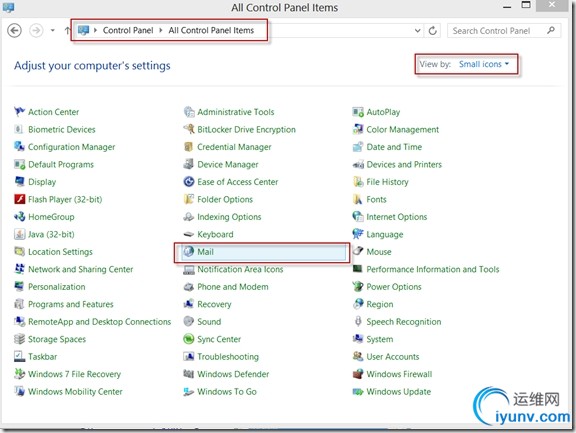Open Windows 7 File Recovery
This screenshot has height=433, width=576.
point(74,374)
